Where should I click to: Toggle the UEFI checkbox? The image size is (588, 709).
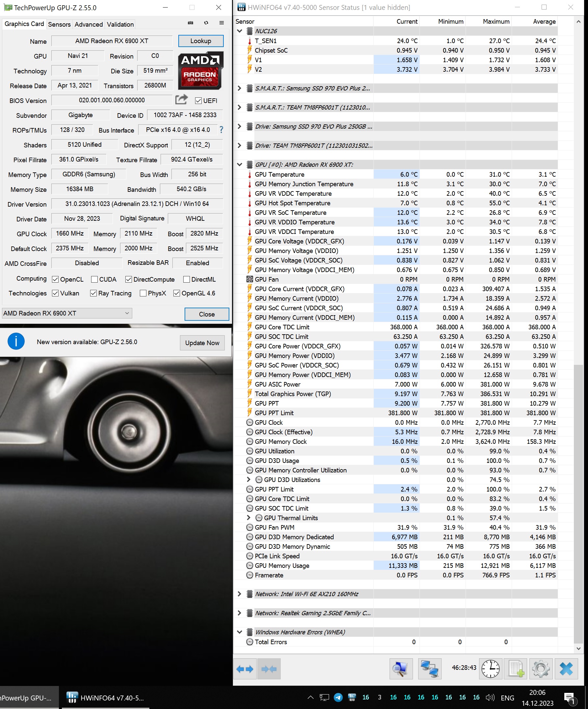(x=198, y=101)
